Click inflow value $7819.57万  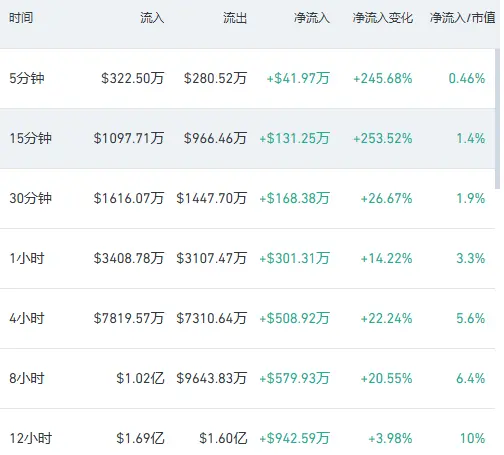point(129,318)
